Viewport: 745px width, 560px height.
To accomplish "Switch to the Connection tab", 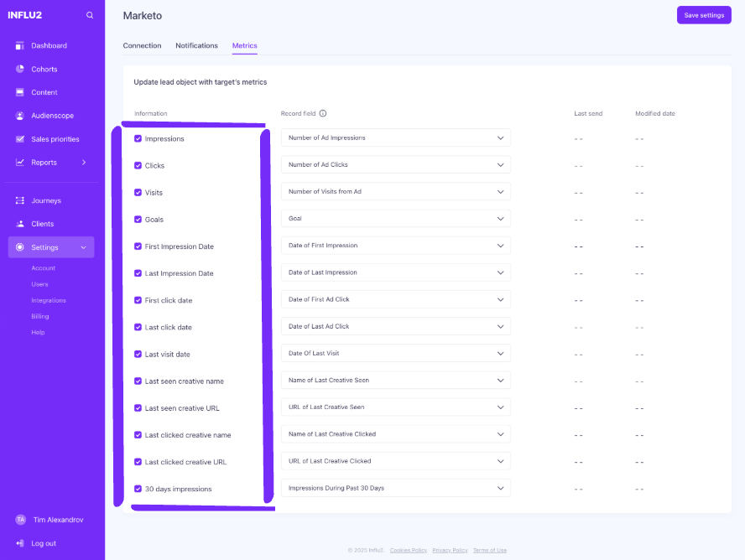I will 142,45.
